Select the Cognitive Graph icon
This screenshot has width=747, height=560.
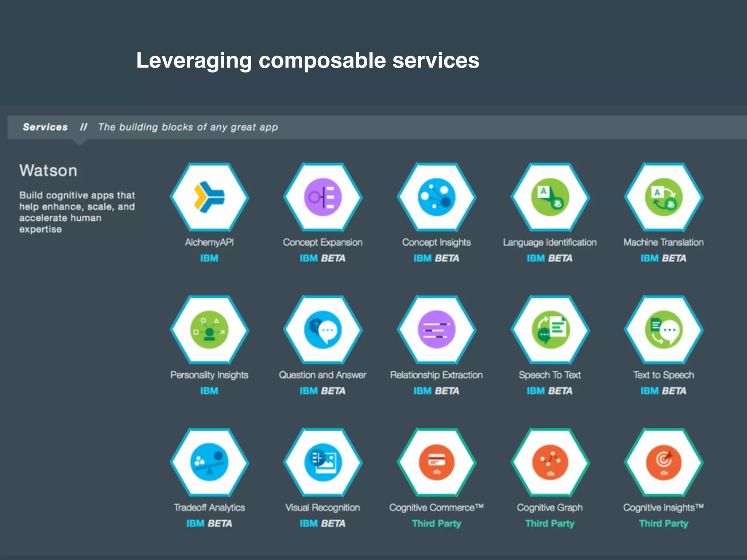click(550, 462)
